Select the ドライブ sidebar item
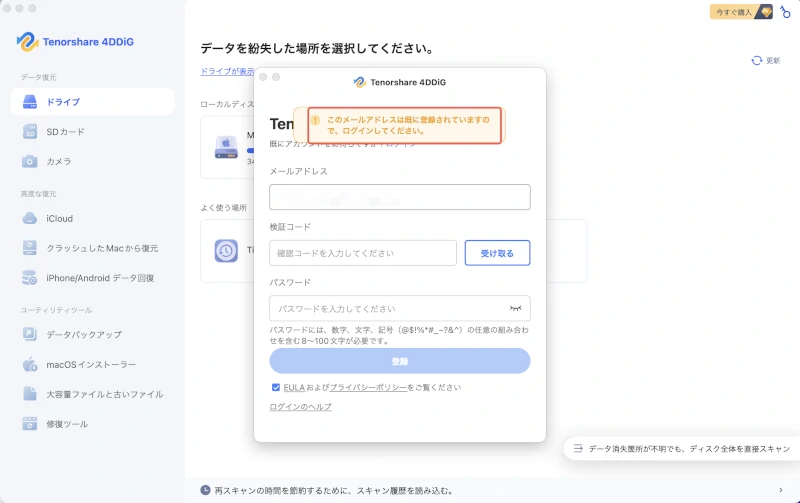Image resolution: width=800 pixels, height=503 pixels. point(92,102)
